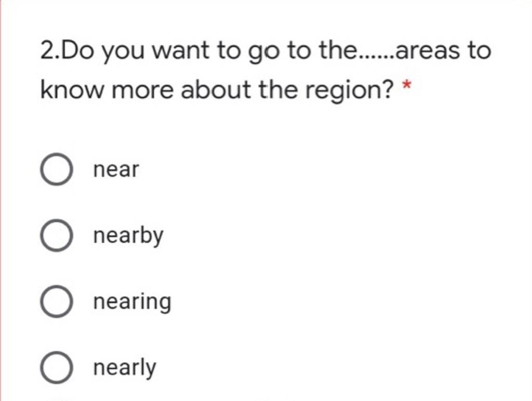The height and width of the screenshot is (401, 532).
Task: Click the 'nearly' answer label text
Action: [124, 368]
